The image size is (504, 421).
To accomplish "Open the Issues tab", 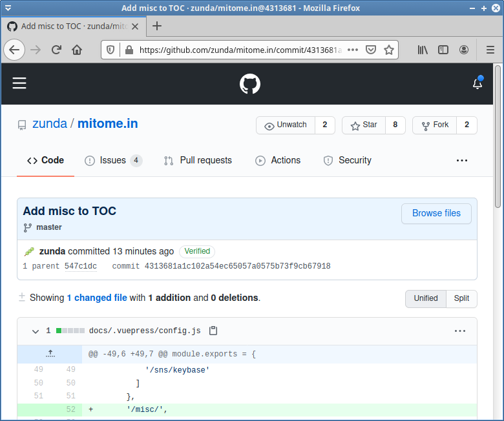I will (x=113, y=160).
